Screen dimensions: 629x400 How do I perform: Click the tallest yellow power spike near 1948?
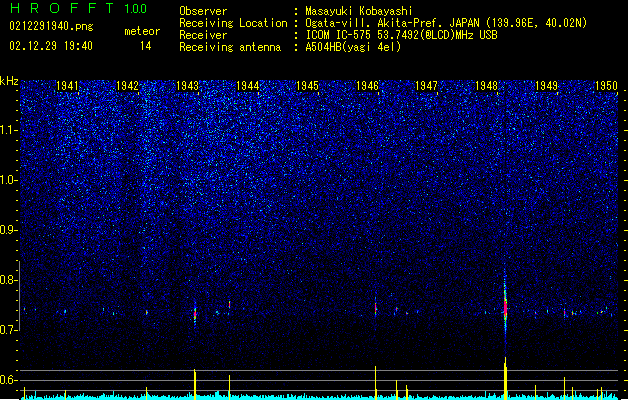[x=505, y=378]
